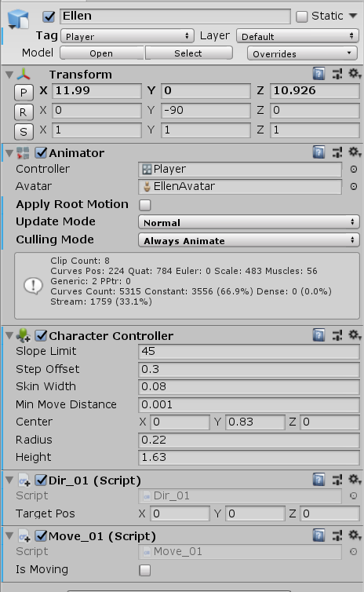Click the model Select button
Viewport: 364px width, 592px height.
[188, 53]
